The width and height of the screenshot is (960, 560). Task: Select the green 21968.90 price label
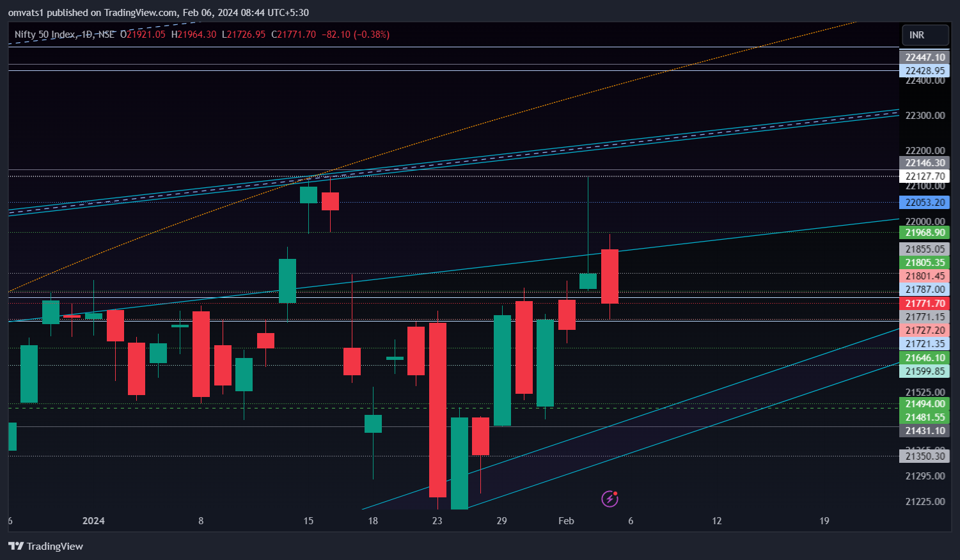[924, 233]
